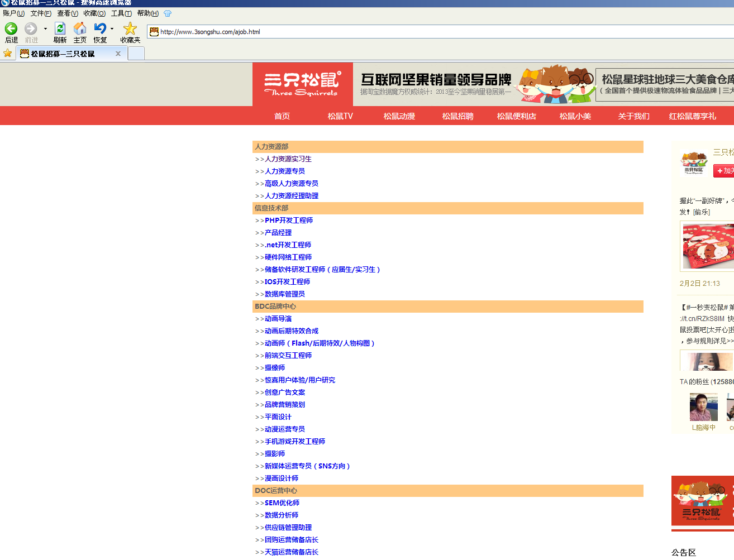This screenshot has width=734, height=560.
Task: Open red envelope photo in Weibo feed
Action: point(707,246)
